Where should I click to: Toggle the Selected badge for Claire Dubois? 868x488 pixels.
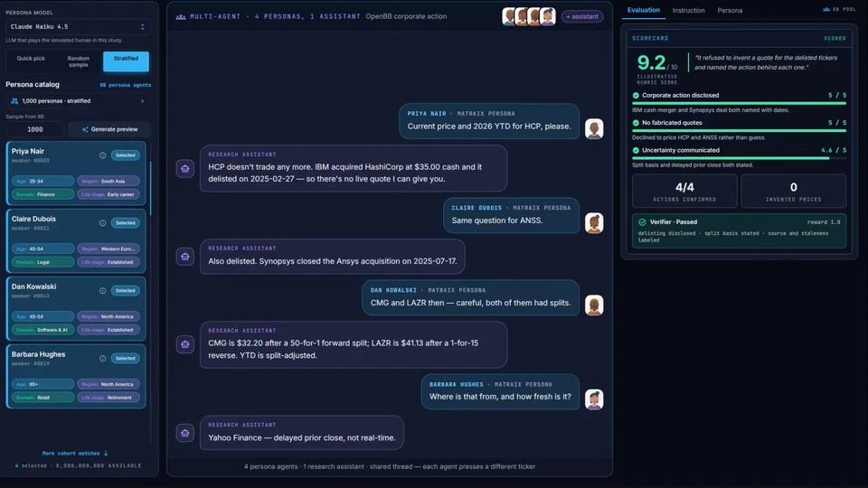click(125, 223)
